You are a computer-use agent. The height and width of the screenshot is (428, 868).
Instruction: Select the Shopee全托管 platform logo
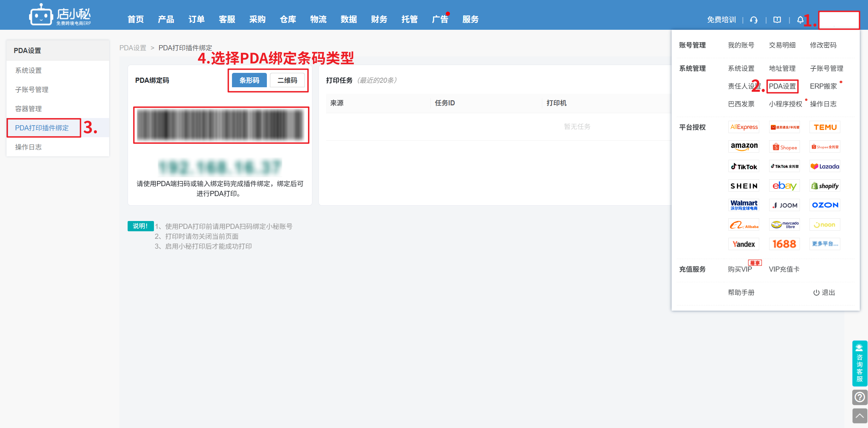tap(825, 147)
